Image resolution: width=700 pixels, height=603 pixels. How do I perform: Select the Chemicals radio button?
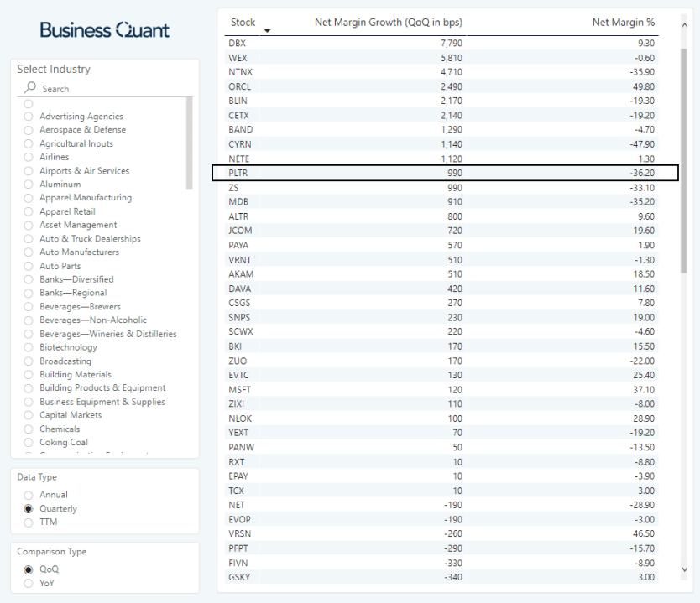29,429
